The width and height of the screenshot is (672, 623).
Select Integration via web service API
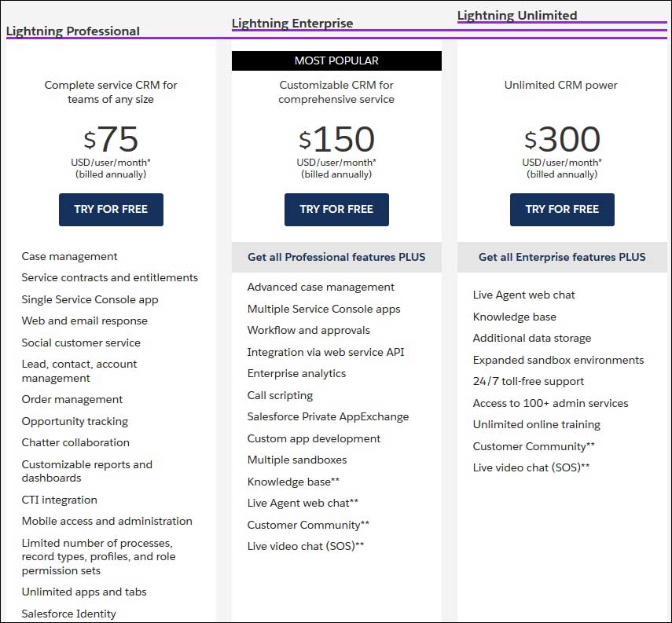[325, 352]
